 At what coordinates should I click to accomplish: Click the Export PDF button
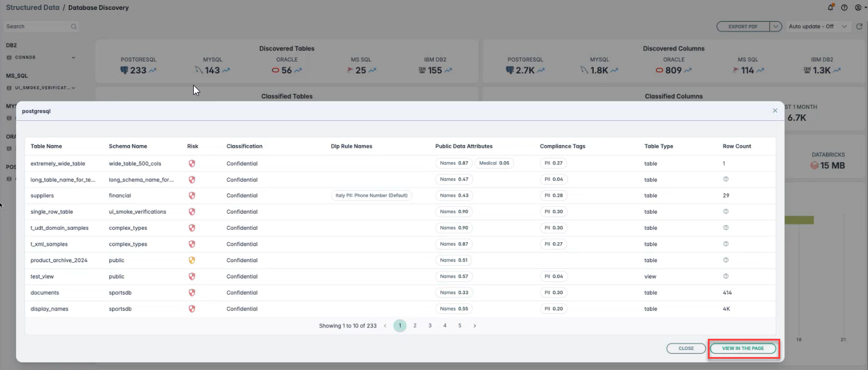pos(743,27)
